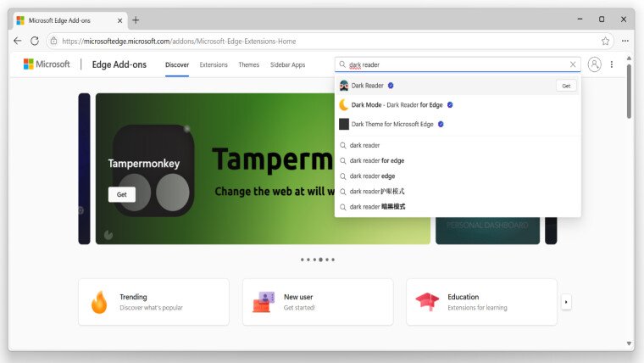
Task: Get the Dark Reader extension
Action: [566, 86]
